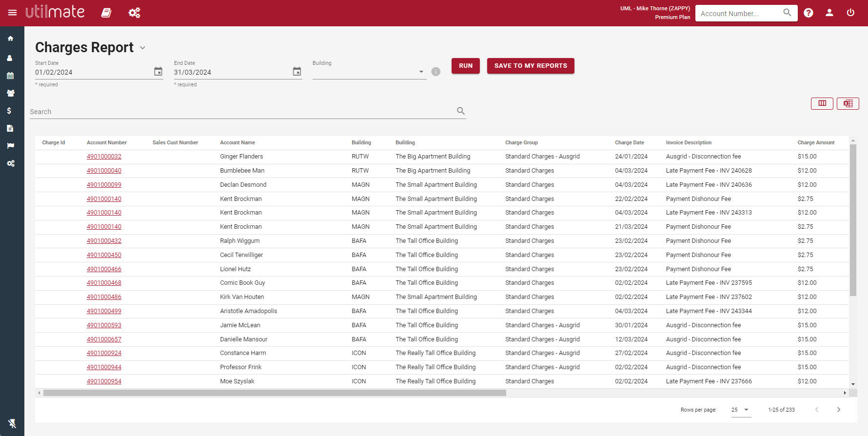Open the Start Date calendar picker

[158, 72]
